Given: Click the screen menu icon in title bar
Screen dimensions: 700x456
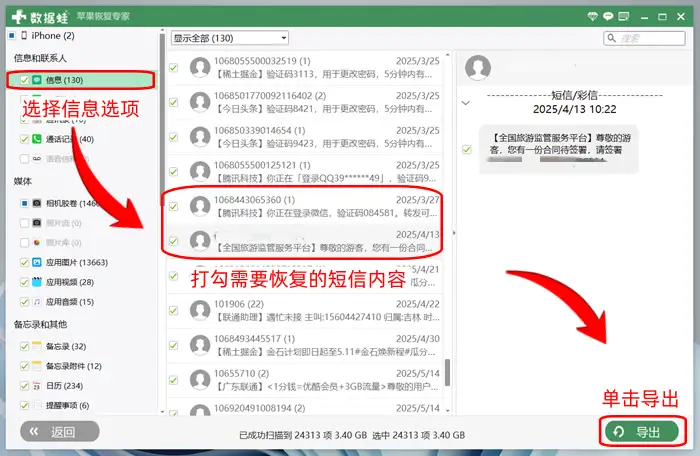Looking at the screenshot, I should (x=624, y=17).
